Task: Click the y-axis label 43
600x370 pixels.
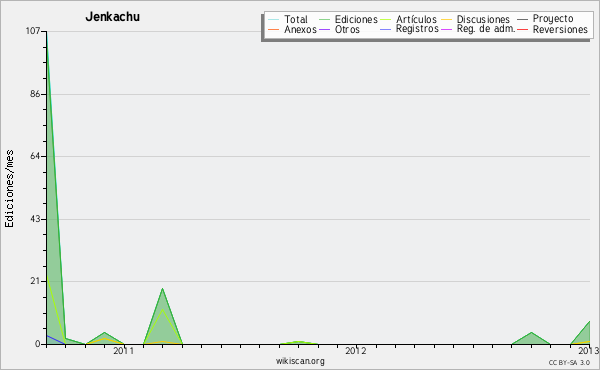Action: 35,219
